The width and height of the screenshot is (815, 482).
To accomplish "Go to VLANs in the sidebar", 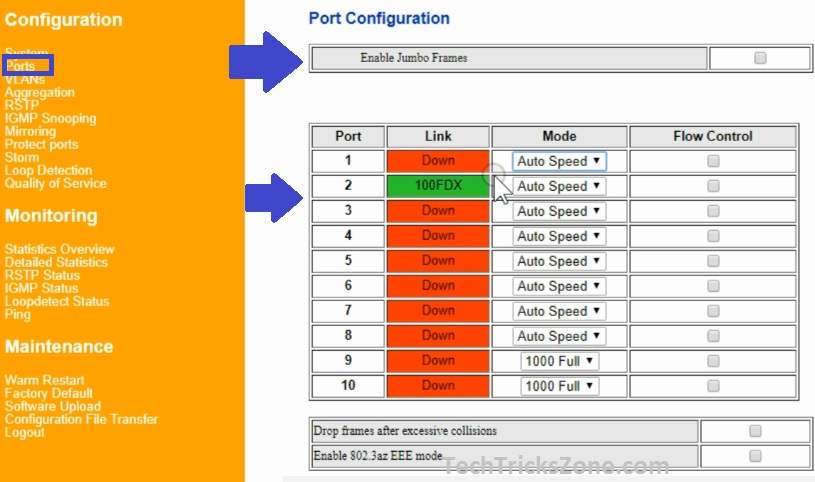I will (25, 79).
